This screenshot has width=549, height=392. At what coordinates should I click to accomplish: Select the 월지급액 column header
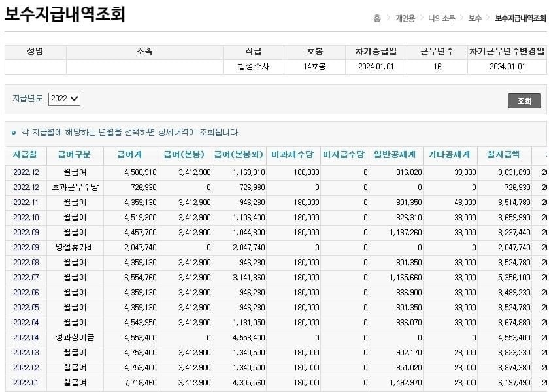tap(503, 155)
